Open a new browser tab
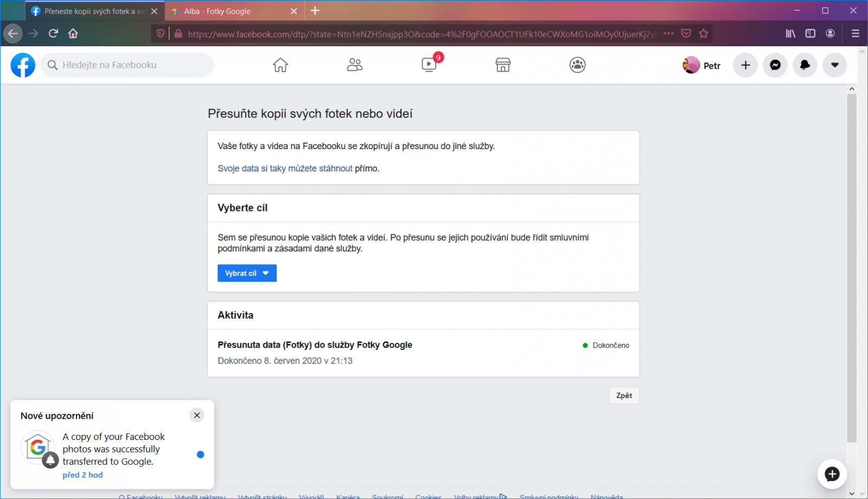Image resolution: width=868 pixels, height=499 pixels. coord(315,11)
